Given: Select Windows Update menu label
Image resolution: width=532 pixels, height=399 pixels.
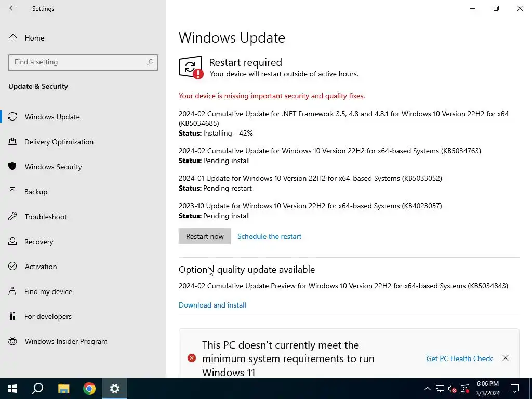Looking at the screenshot, I should [52, 117].
